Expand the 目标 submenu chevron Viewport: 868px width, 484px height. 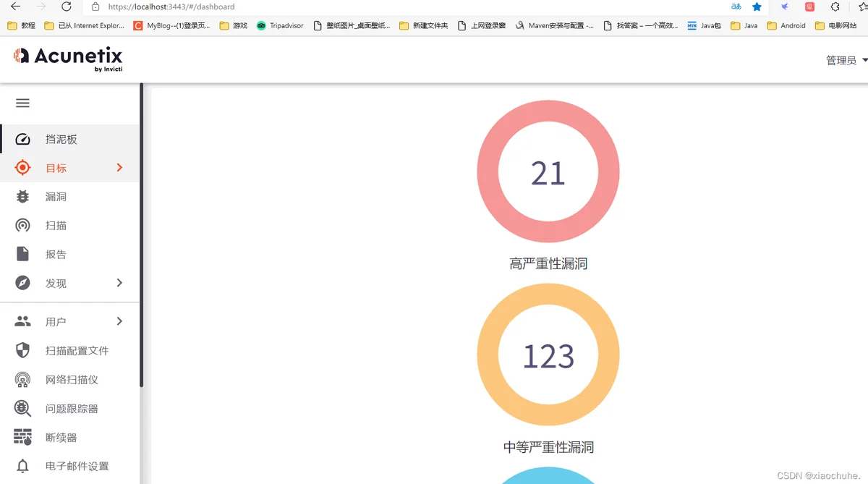click(x=119, y=168)
